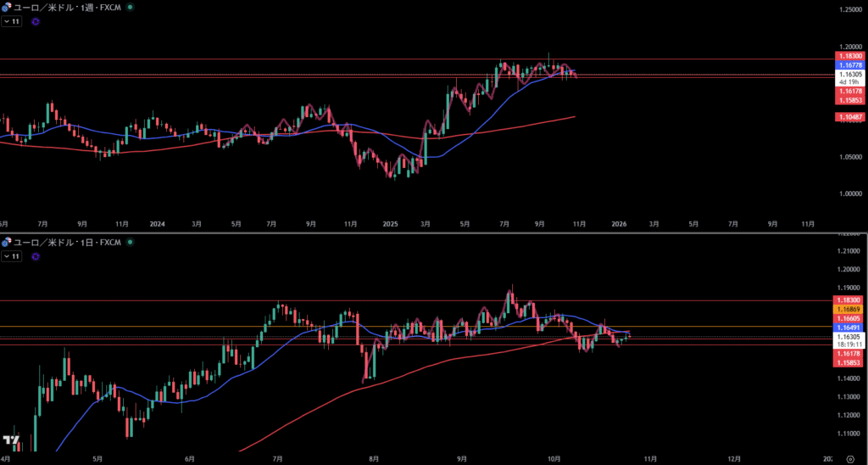Click blue 1.16491 price label on daily chart

pos(850,327)
